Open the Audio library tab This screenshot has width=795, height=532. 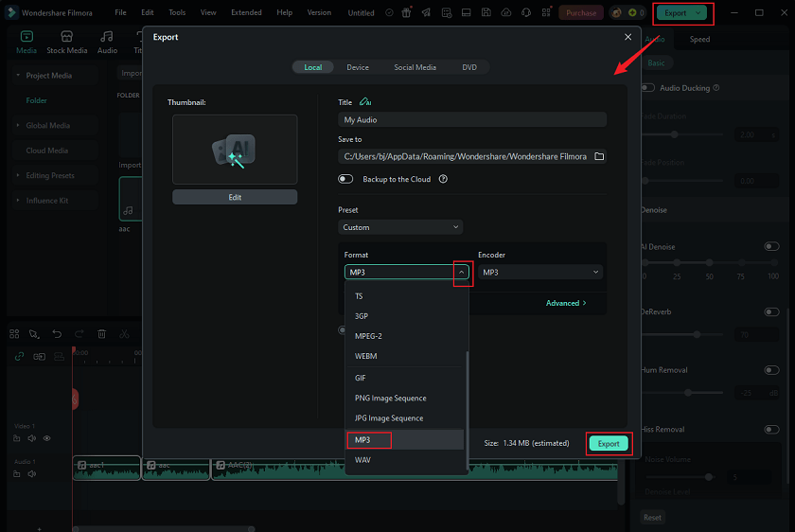[107, 42]
